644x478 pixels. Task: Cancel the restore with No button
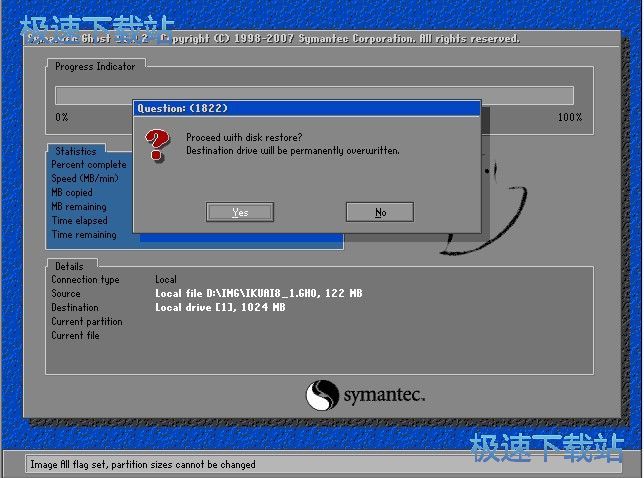tap(380, 212)
